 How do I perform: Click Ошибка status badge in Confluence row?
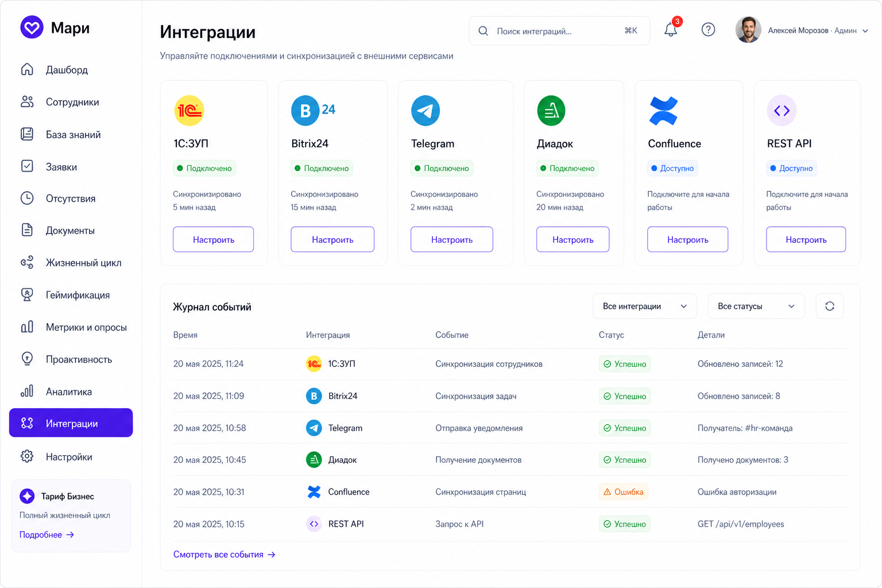pos(624,492)
